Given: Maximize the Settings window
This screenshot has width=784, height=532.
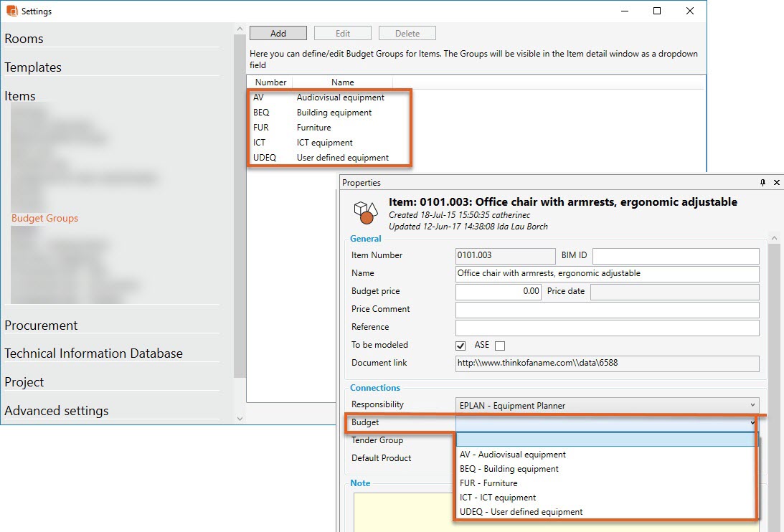Looking at the screenshot, I should [x=657, y=11].
